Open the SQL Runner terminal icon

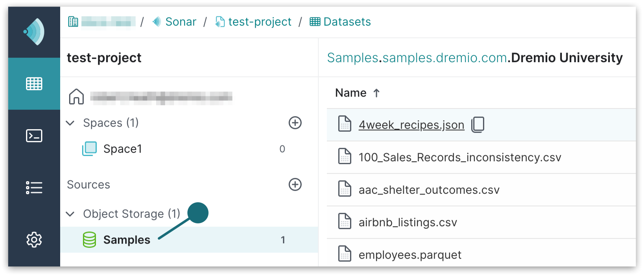pos(34,136)
